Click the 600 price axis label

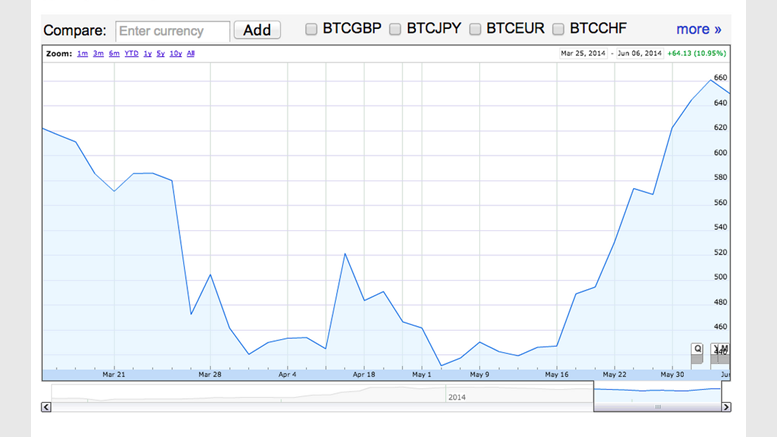[721, 153]
